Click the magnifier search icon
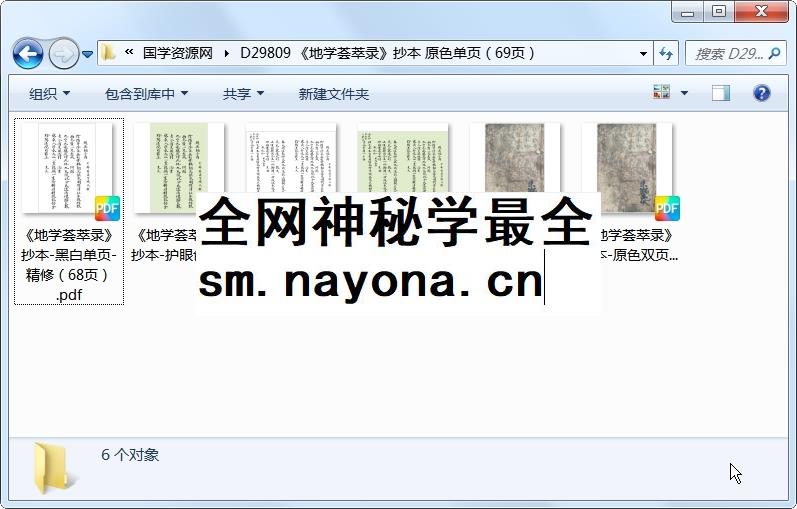Image resolution: width=797 pixels, height=509 pixels. click(775, 53)
